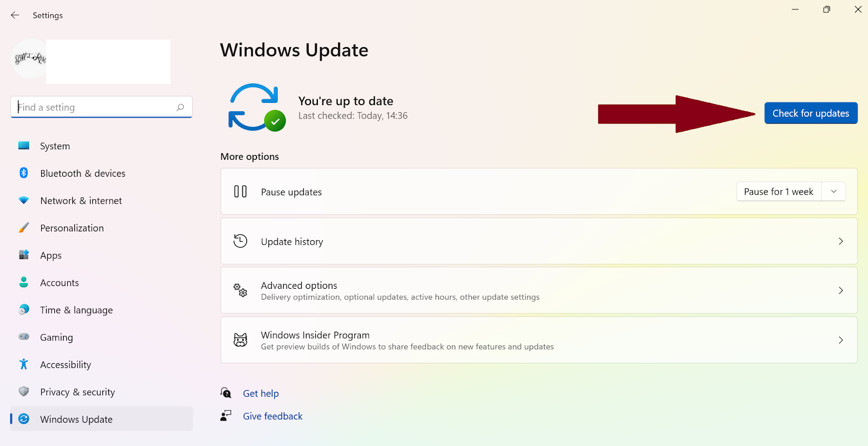The width and height of the screenshot is (868, 446).
Task: Open Advanced options via its chevron
Action: coord(840,290)
